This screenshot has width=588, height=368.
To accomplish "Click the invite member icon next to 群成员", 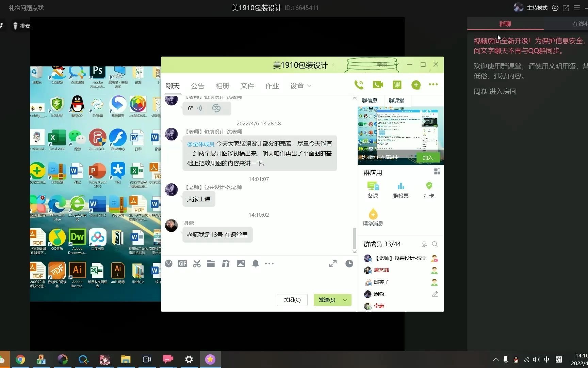I will pos(424,244).
